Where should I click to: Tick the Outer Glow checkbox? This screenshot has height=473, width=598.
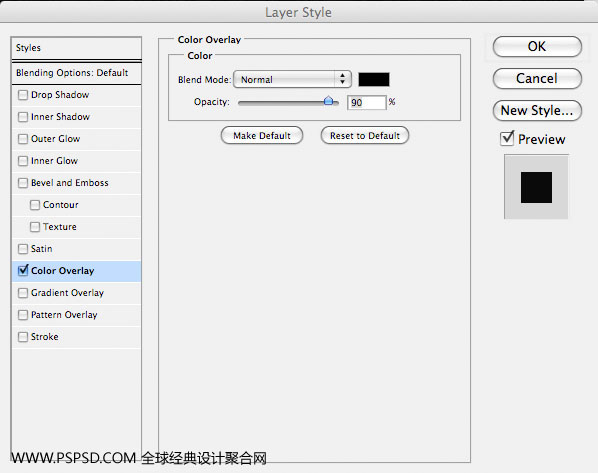click(x=23, y=139)
